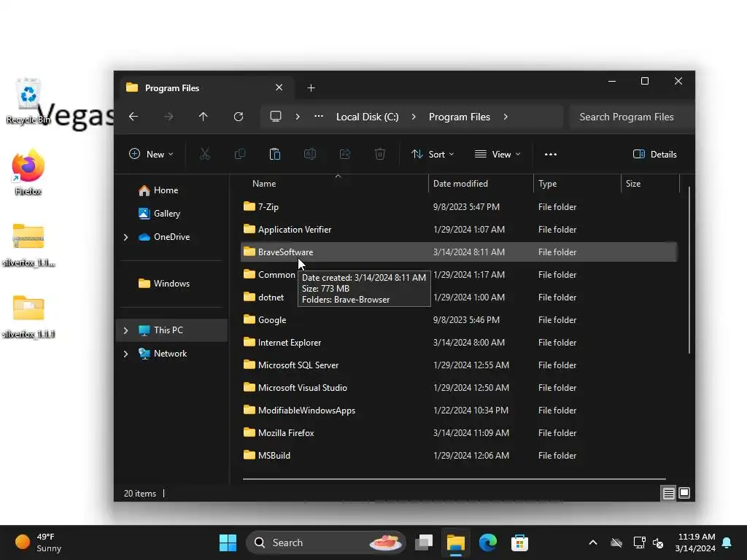This screenshot has height=560, width=747.
Task: Click the vertical scrollbar of file list
Action: (x=689, y=270)
